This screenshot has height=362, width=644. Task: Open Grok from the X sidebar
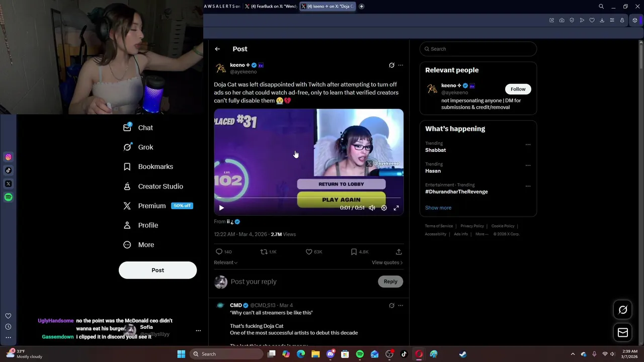click(138, 147)
